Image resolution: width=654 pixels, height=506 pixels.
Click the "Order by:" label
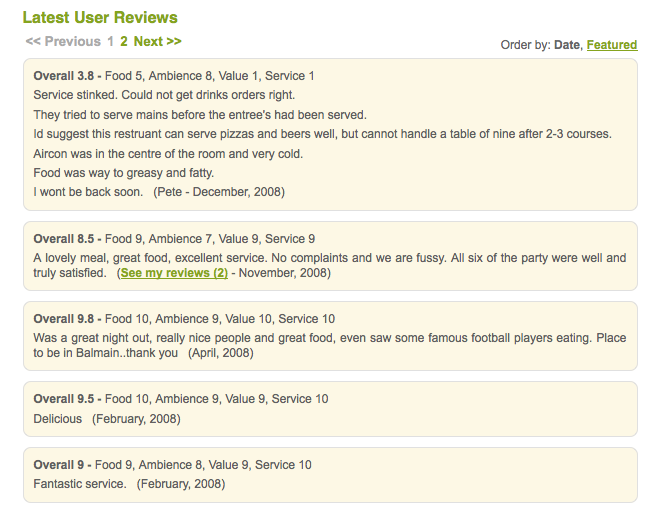(525, 45)
